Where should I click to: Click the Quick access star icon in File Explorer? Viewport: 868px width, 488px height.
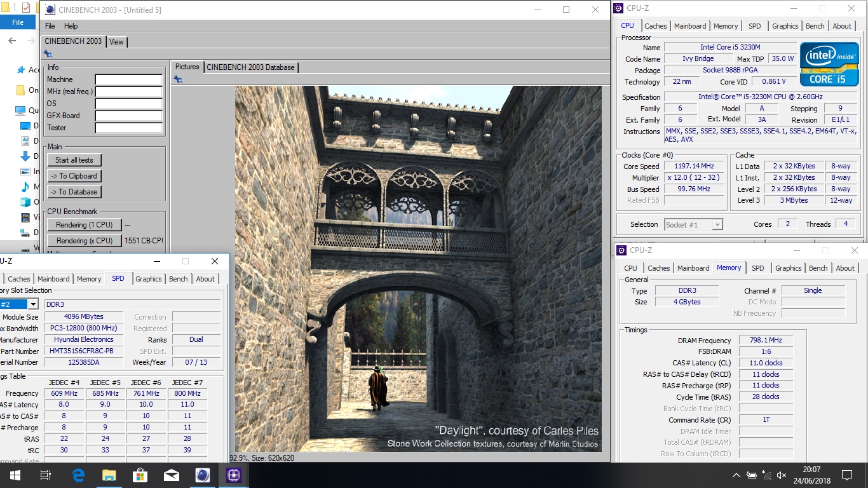[21, 70]
